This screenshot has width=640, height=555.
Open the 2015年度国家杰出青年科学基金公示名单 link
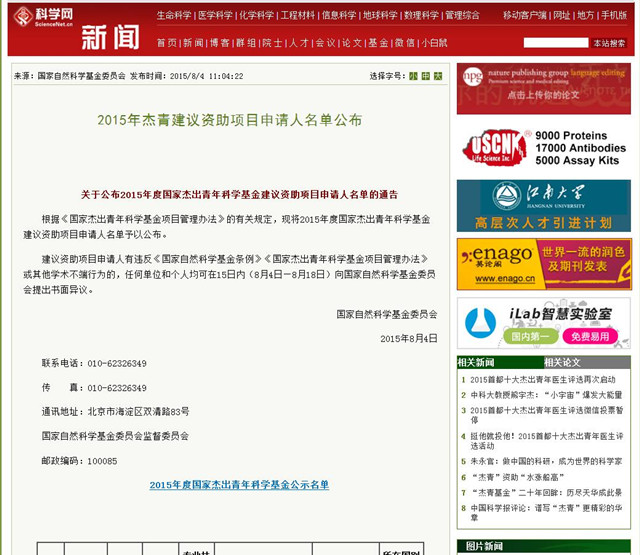point(239,484)
